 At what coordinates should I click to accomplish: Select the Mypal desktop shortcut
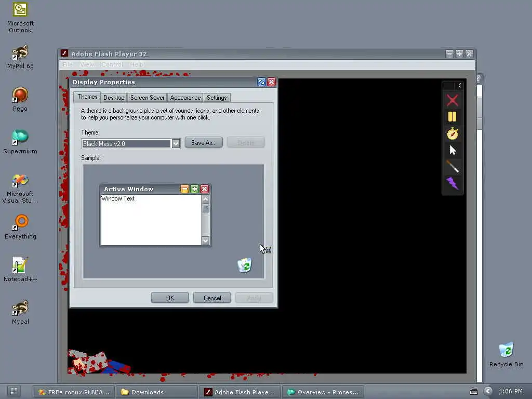(x=20, y=312)
